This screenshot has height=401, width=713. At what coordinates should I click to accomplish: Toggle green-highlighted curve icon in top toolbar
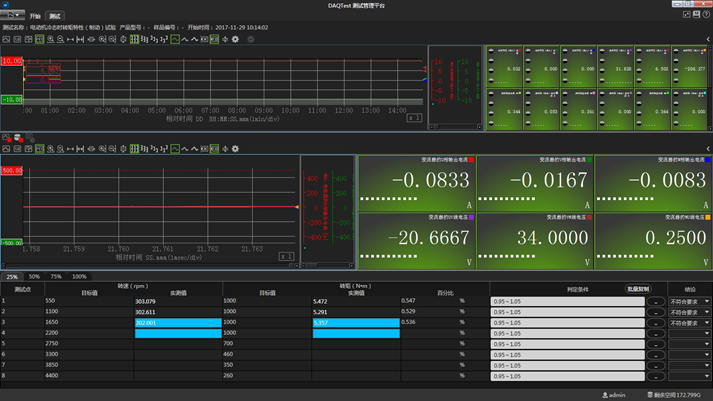[175, 39]
